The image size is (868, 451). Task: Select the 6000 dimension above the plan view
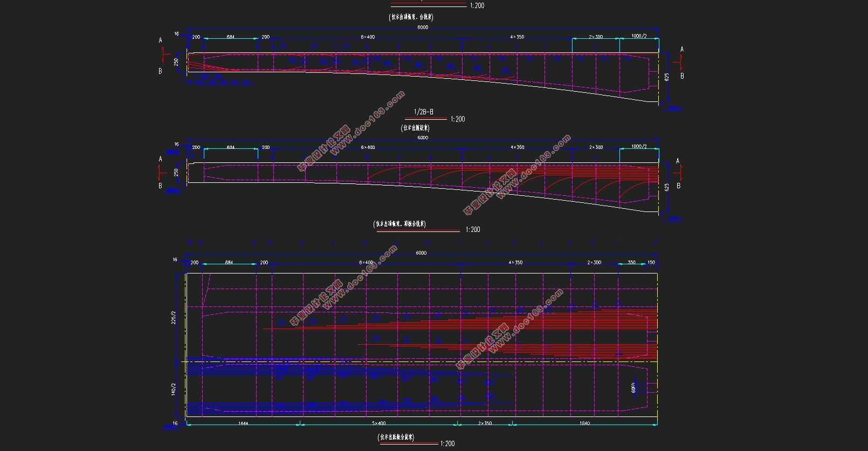421,253
